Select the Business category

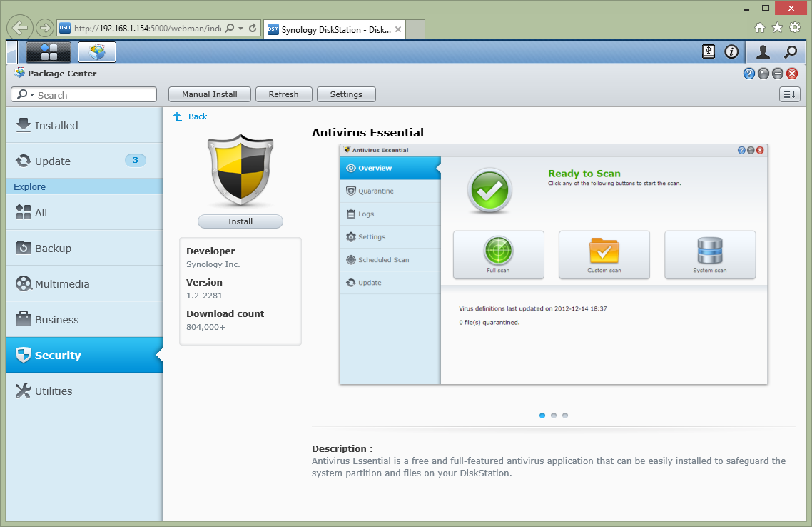click(84, 319)
